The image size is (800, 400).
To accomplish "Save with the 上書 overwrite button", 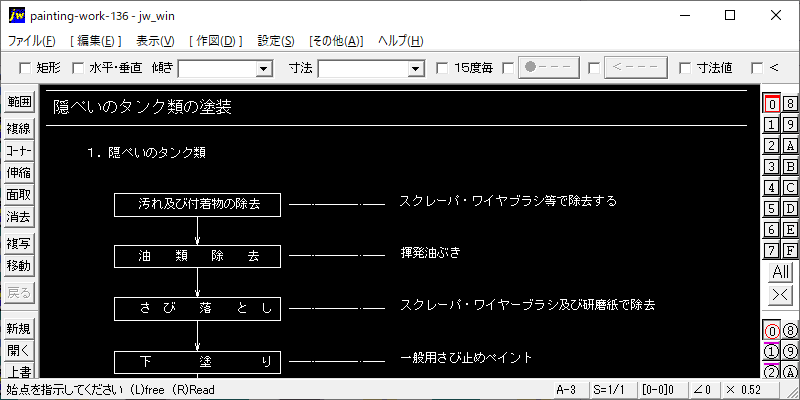I will pyautogui.click(x=19, y=370).
